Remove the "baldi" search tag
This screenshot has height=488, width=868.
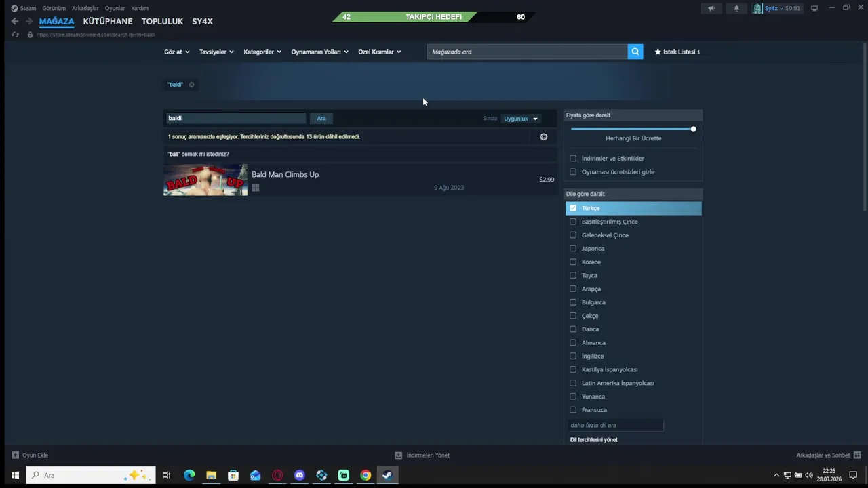(x=191, y=85)
